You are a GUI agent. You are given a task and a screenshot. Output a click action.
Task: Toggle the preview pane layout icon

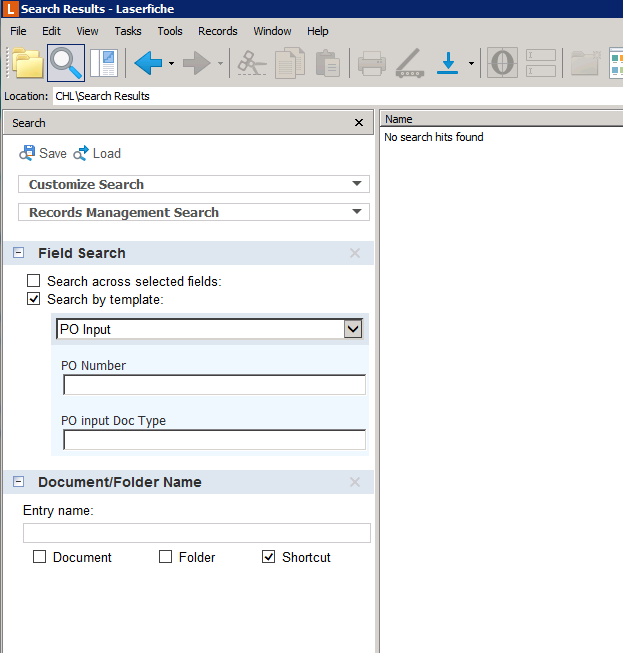pos(104,63)
